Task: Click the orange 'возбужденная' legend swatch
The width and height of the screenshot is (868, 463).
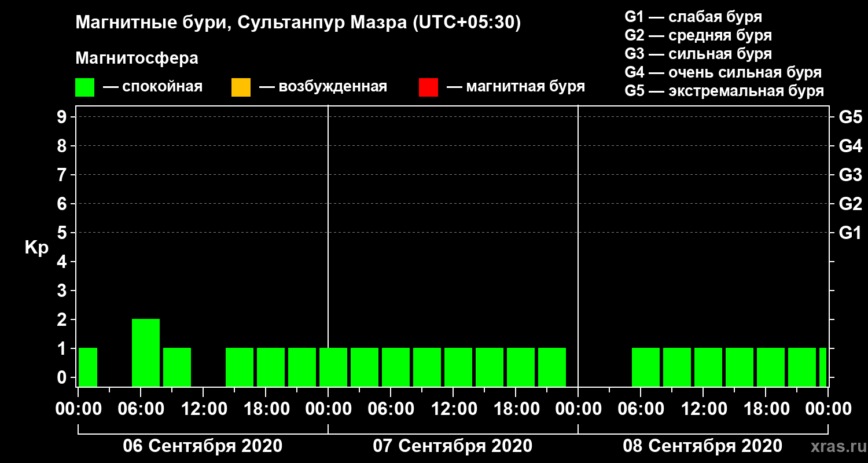Action: click(x=241, y=87)
